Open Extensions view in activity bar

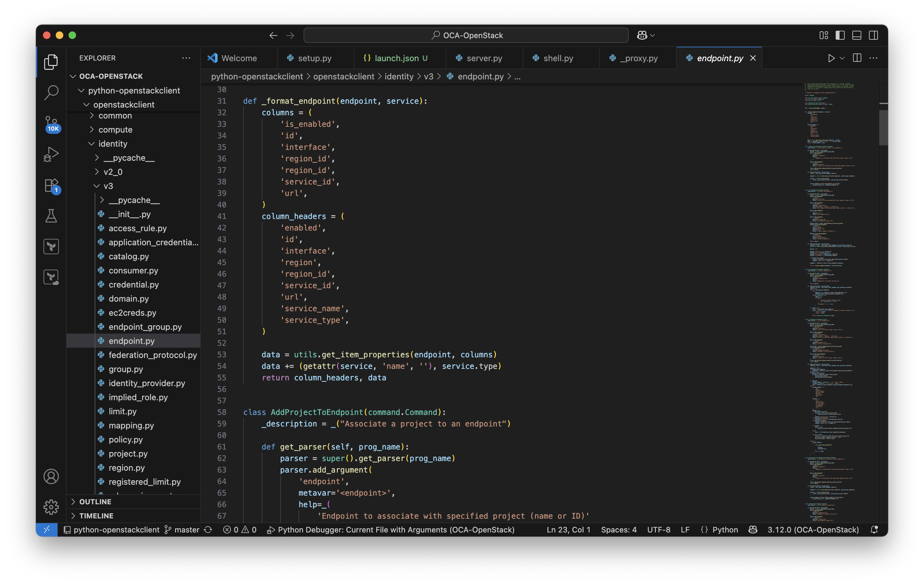coord(51,186)
